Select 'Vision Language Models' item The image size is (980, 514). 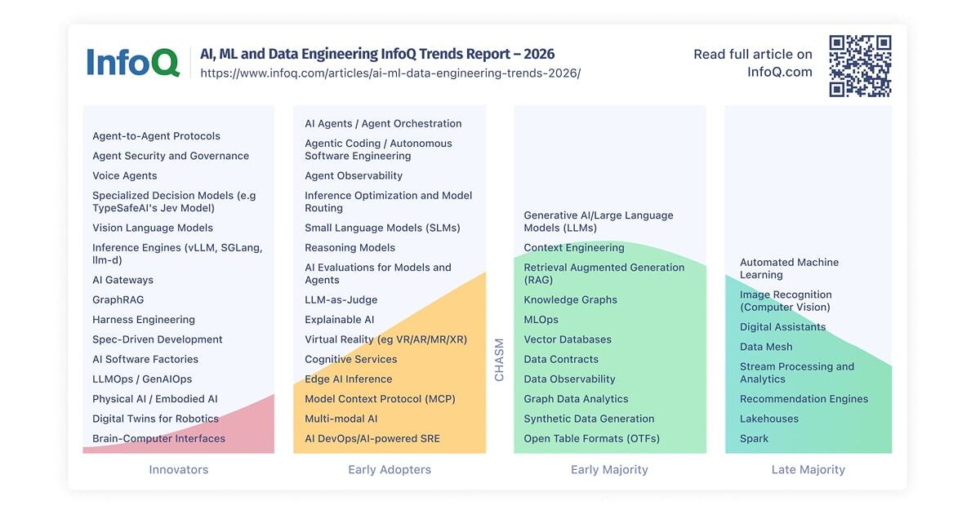(x=153, y=228)
